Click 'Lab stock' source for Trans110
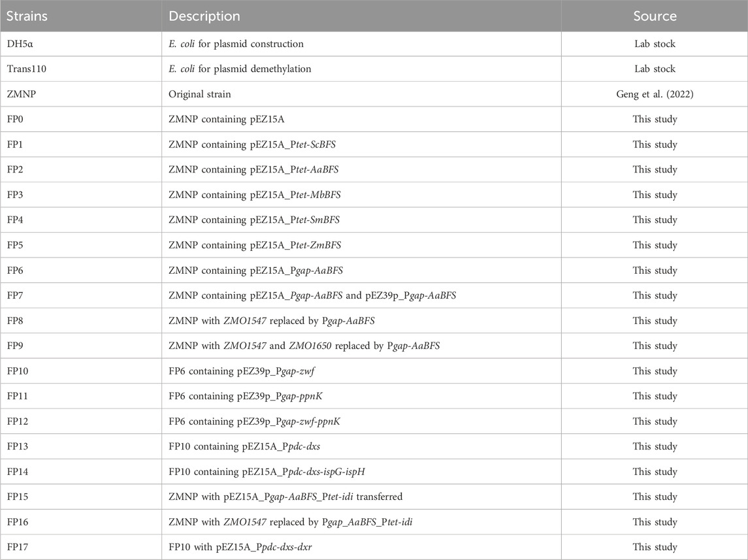The height and width of the screenshot is (560, 748). pyautogui.click(x=655, y=69)
